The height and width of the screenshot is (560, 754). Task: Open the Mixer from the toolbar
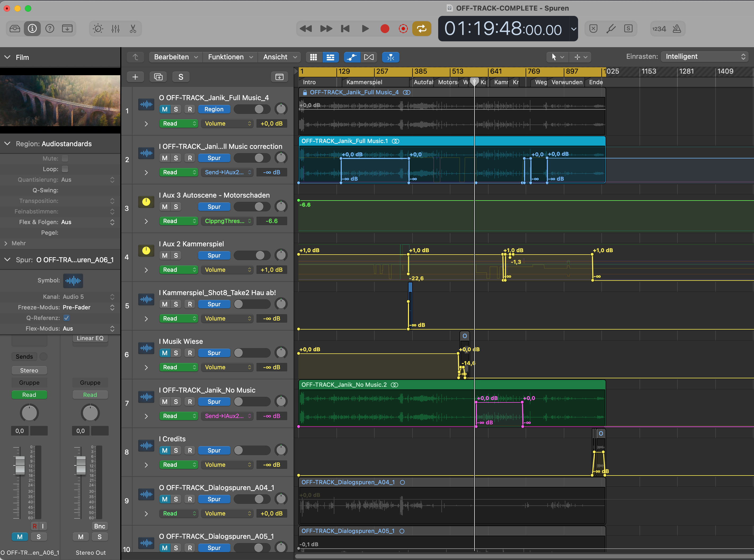[x=115, y=28]
